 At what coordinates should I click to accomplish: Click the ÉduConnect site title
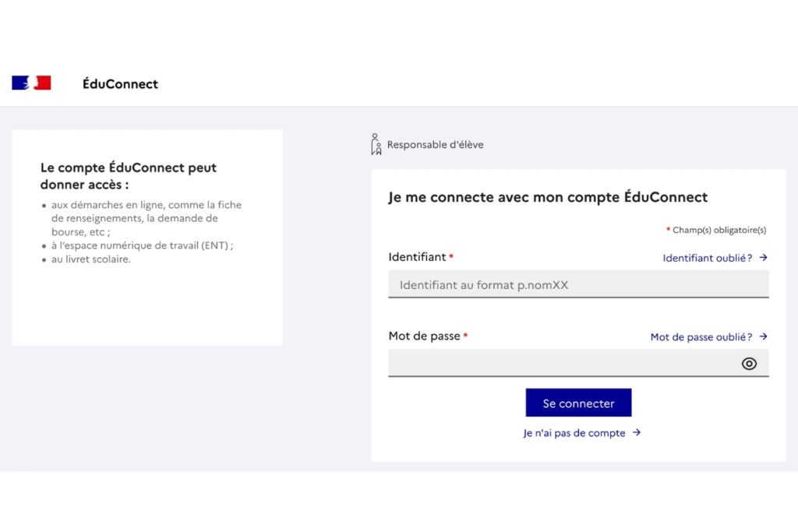pyautogui.click(x=120, y=84)
